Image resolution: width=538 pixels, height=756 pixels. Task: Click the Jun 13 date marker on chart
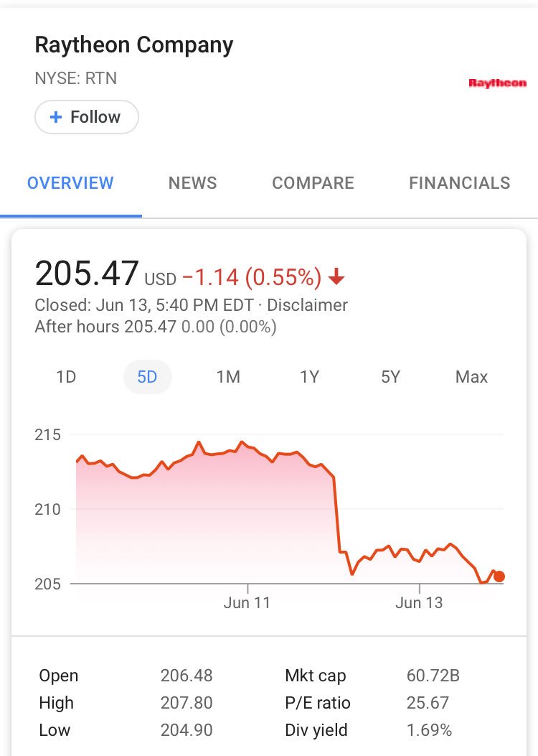tap(419, 602)
